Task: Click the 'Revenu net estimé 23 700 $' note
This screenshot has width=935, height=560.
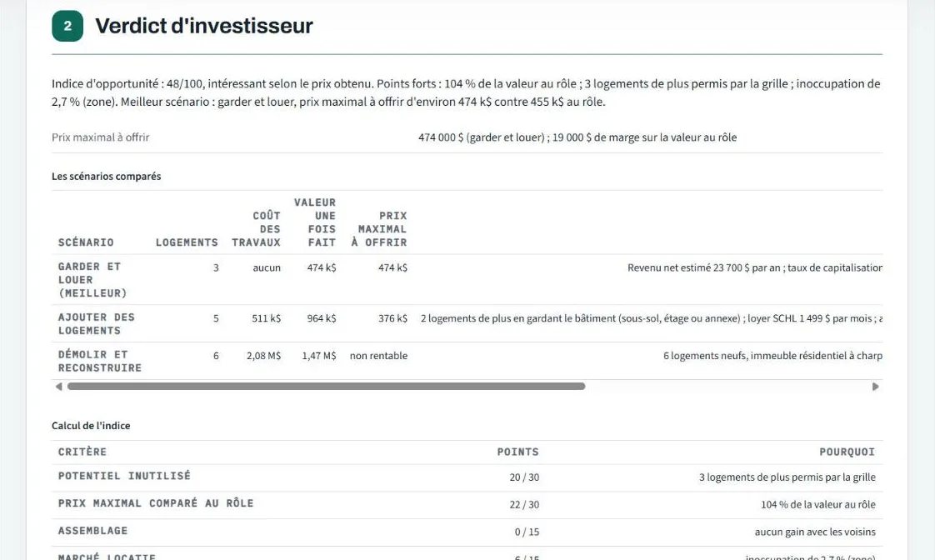Action: coord(755,267)
